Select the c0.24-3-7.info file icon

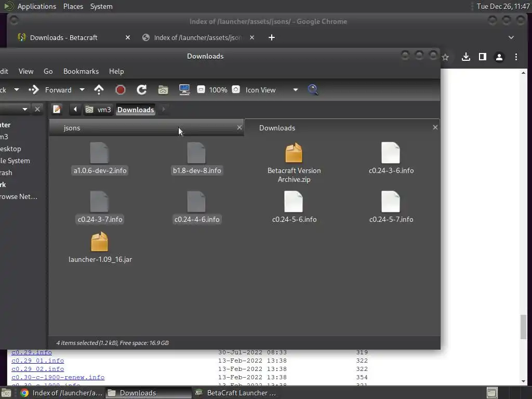99,202
